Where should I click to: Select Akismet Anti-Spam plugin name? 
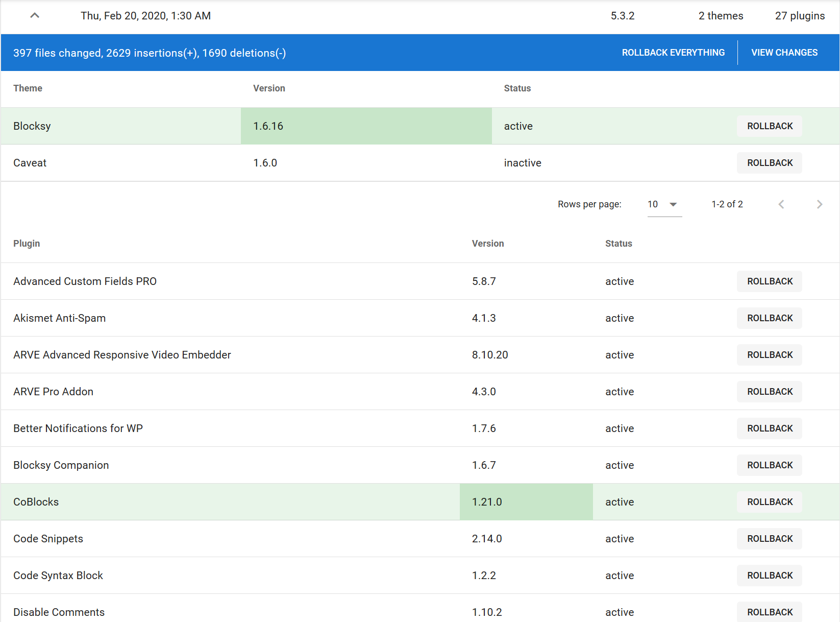pos(59,318)
